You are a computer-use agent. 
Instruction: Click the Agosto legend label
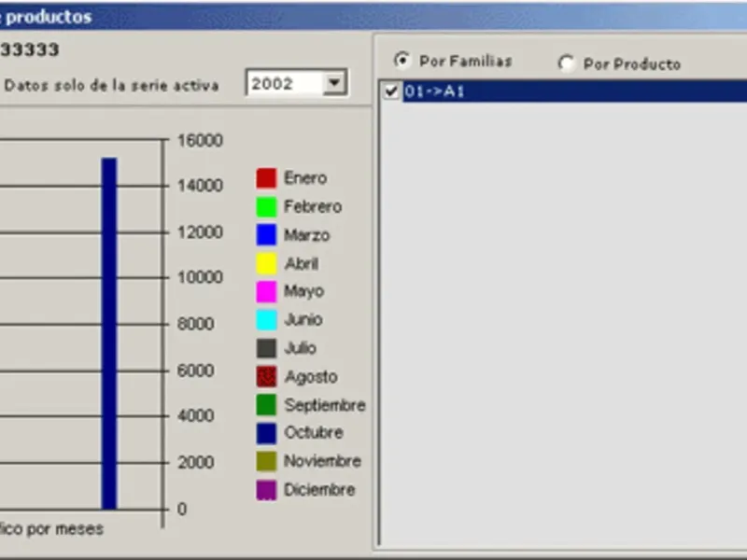[311, 377]
